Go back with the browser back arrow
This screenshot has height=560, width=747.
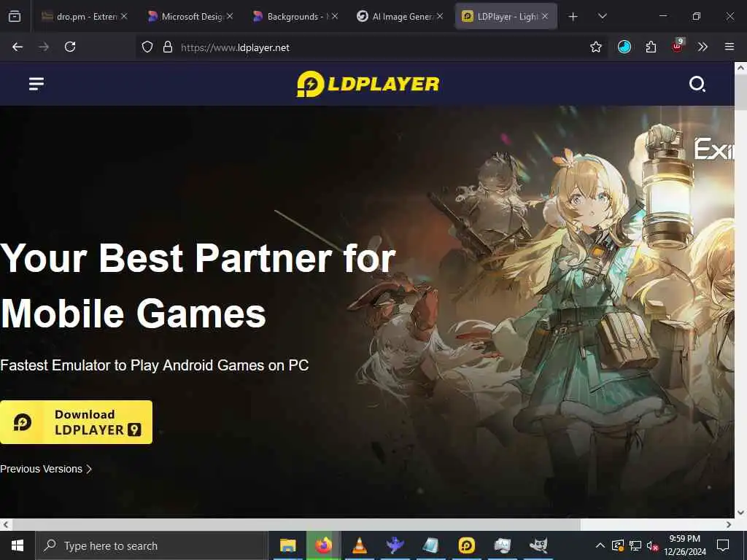(x=18, y=47)
